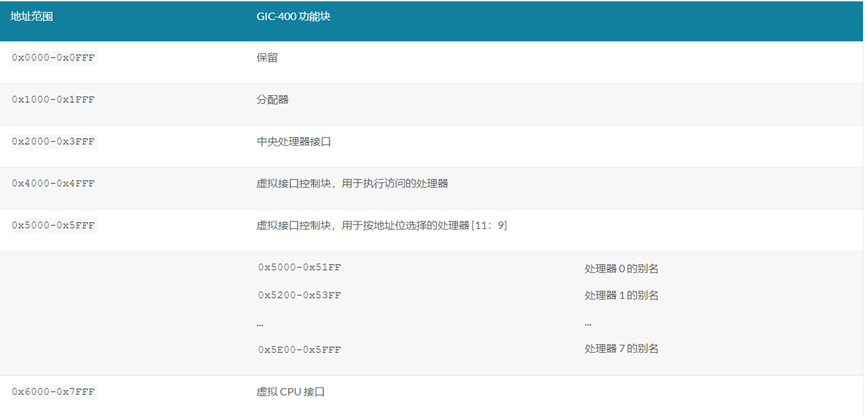Screen dimensions: 865x416
Task: Click the GIC-400 功能块 column header
Action: pyautogui.click(x=293, y=17)
